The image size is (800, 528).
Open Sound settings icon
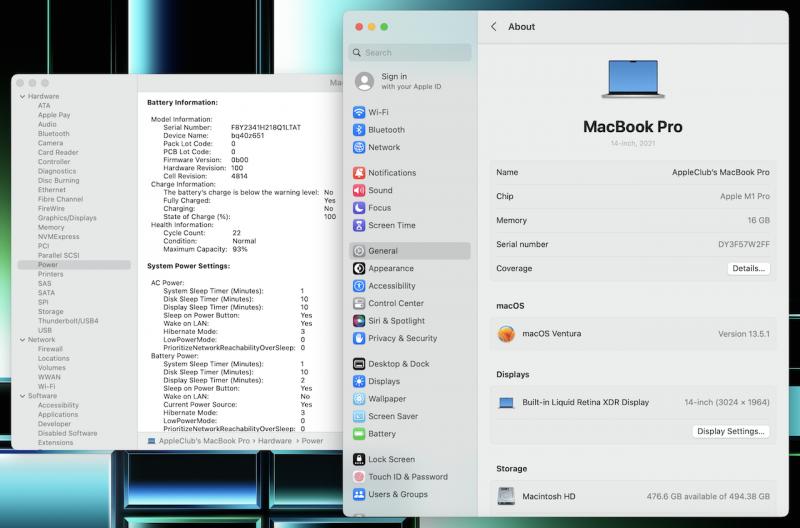[x=359, y=190]
